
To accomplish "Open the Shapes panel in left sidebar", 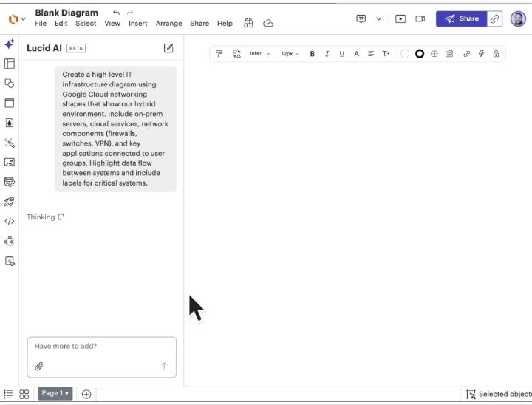I will click(x=10, y=84).
